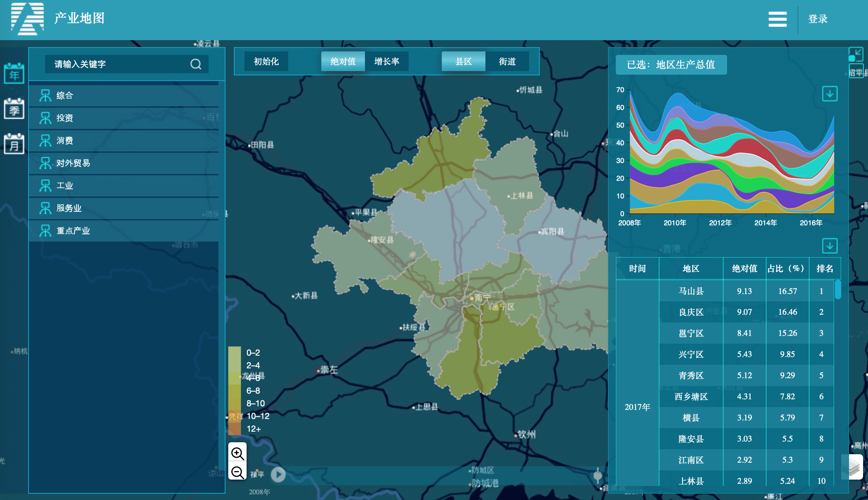
Task: Select the 上林县 table row
Action: coord(746,479)
